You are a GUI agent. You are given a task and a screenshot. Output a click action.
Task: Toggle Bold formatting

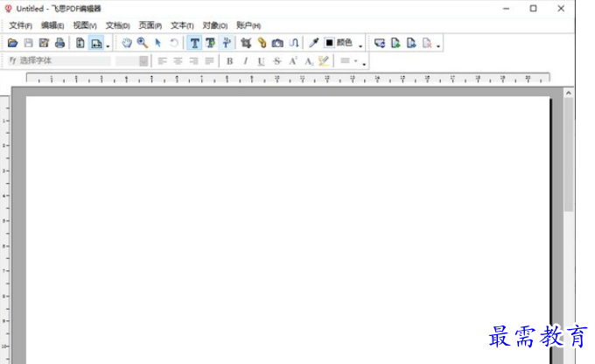click(x=229, y=61)
